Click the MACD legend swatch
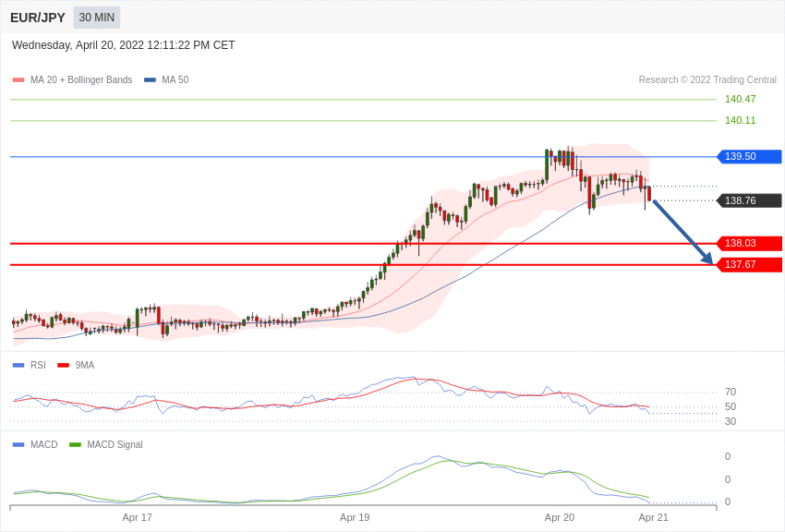Image resolution: width=785 pixels, height=532 pixels. click(x=18, y=444)
